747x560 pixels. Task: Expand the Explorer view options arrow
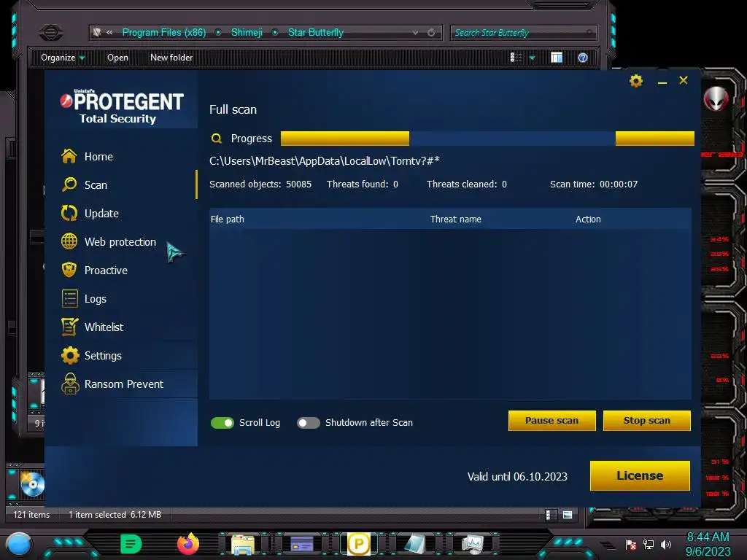532,58
